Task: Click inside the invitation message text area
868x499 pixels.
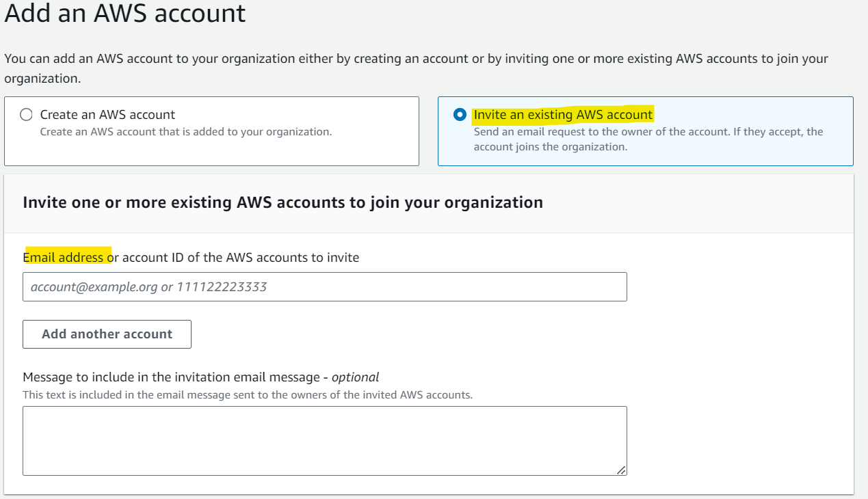Action: [x=325, y=441]
